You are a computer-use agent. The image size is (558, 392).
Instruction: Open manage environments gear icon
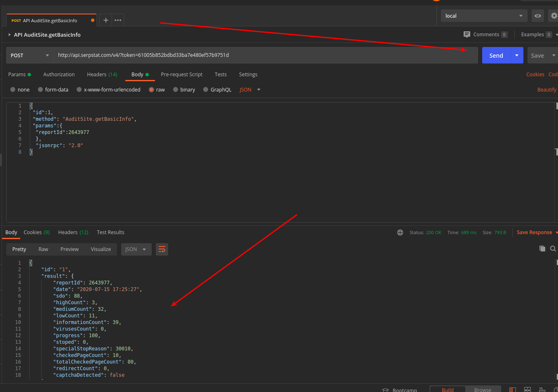(554, 16)
